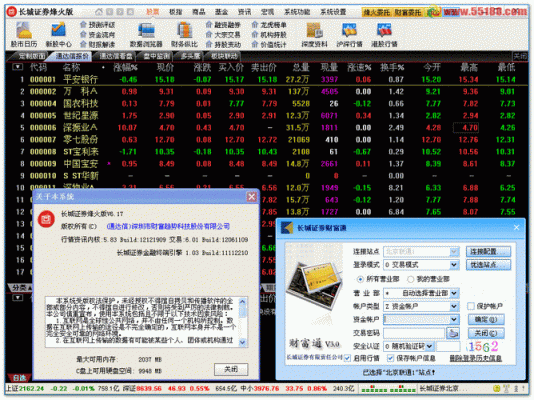Click the 长城证券财富通 login dialog logo icon

click(x=287, y=228)
